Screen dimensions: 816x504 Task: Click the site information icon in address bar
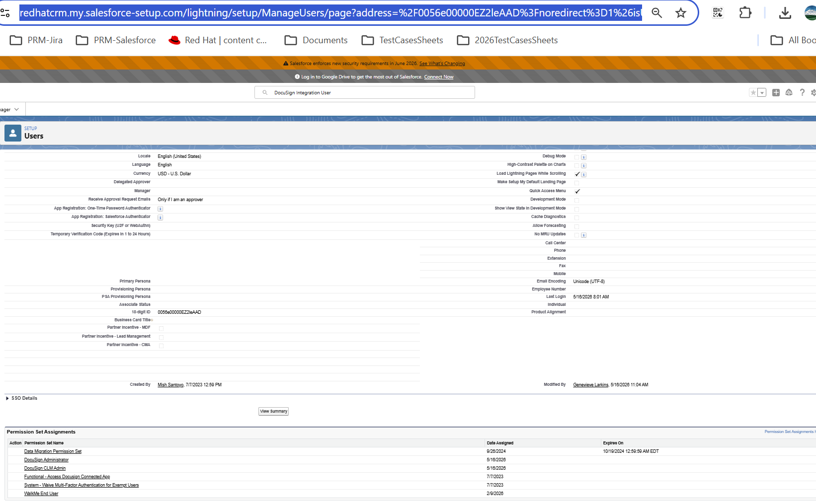[5, 13]
